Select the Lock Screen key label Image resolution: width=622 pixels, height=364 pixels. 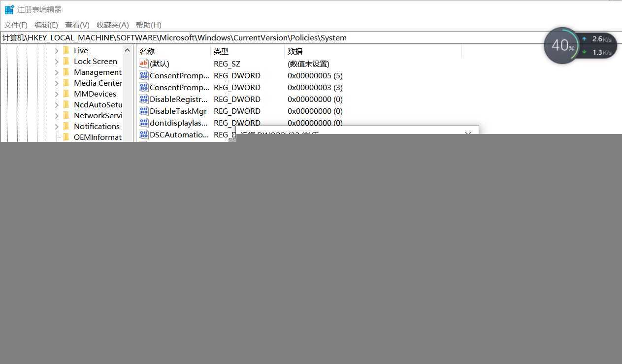pos(96,61)
